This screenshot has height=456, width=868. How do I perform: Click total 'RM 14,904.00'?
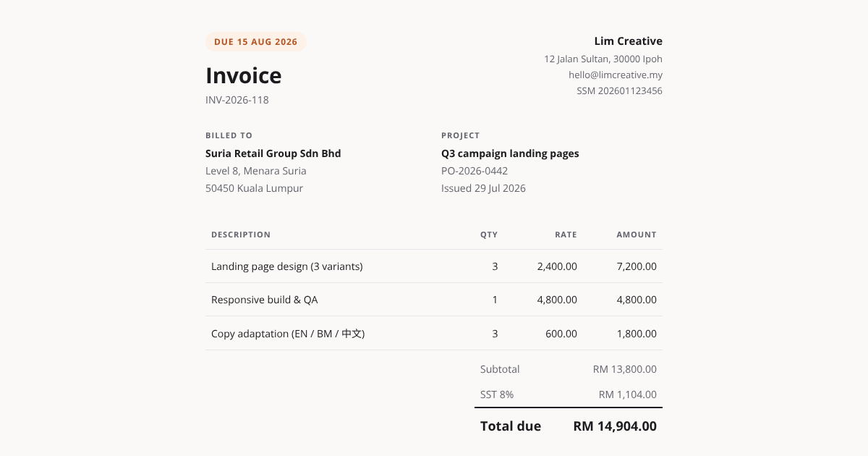point(615,426)
